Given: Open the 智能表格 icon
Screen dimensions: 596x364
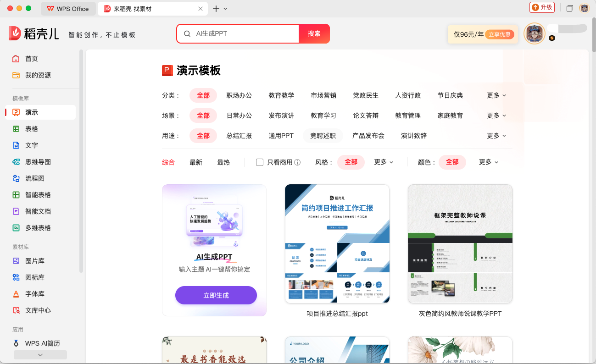Looking at the screenshot, I should point(16,195).
